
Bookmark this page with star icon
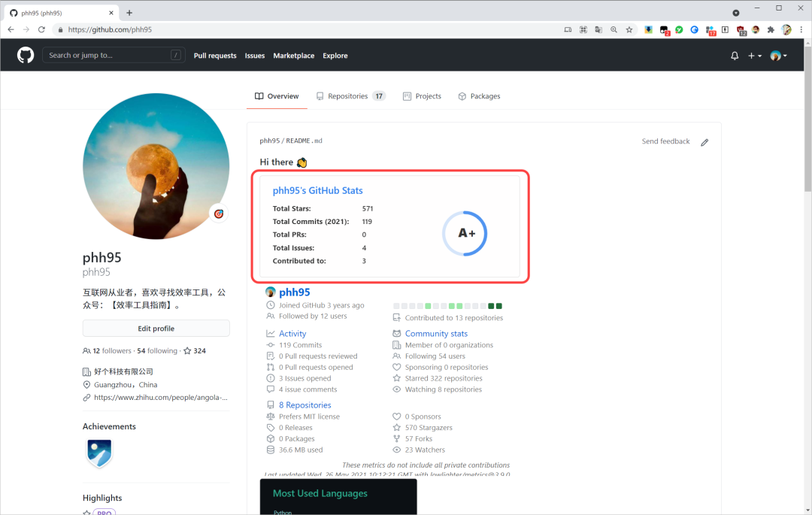629,29
